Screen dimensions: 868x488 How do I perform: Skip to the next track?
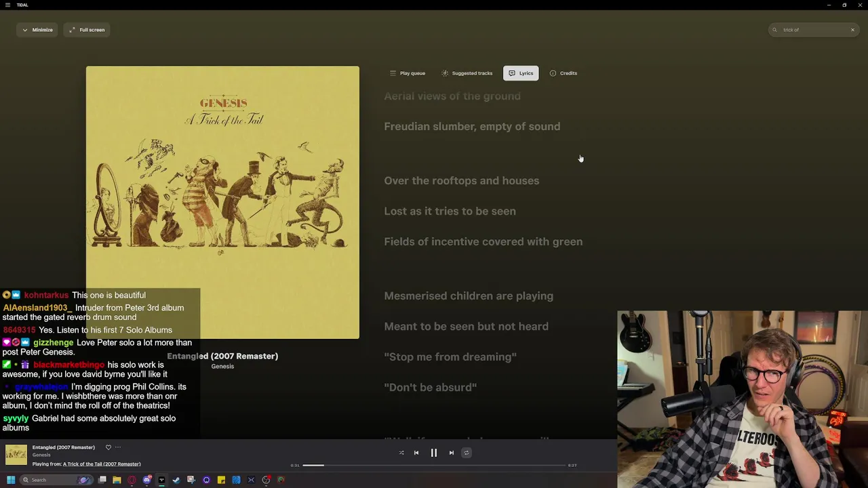click(x=452, y=453)
